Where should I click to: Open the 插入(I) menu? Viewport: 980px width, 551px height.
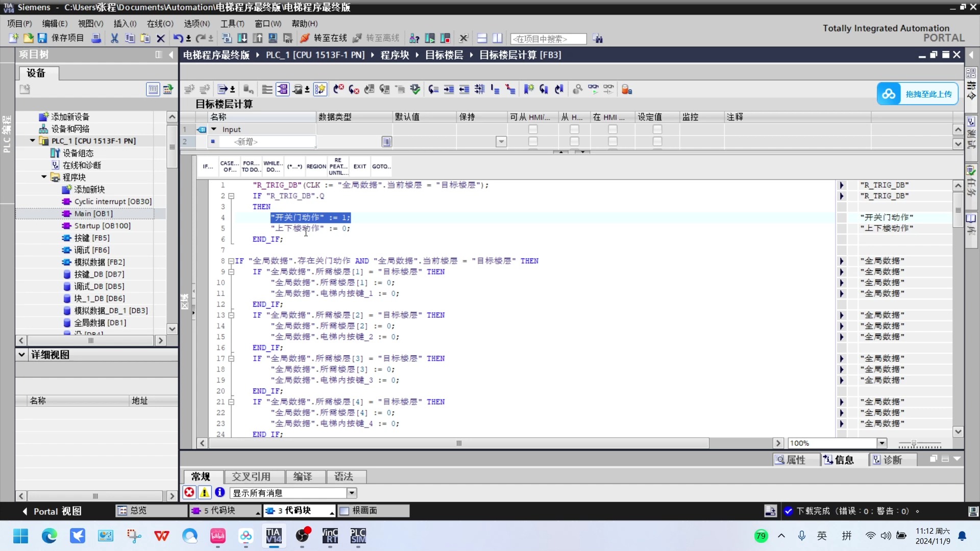pyautogui.click(x=125, y=23)
